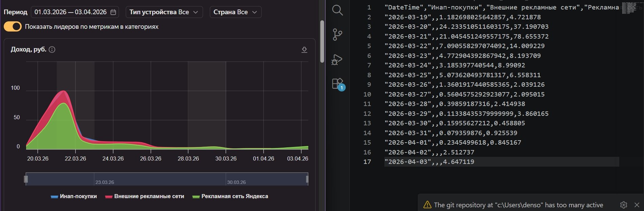644x211 pixels.
Task: Download the income chart data
Action: pyautogui.click(x=304, y=50)
